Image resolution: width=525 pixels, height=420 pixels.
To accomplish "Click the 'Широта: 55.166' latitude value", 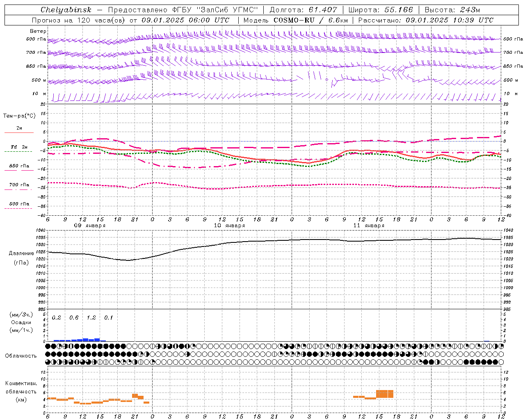I will 381,10.
